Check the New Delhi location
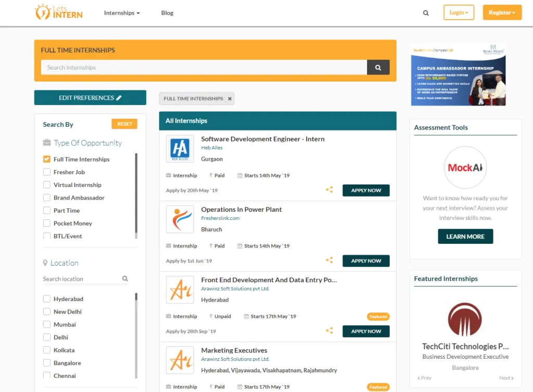This screenshot has height=392, width=533. 47,311
